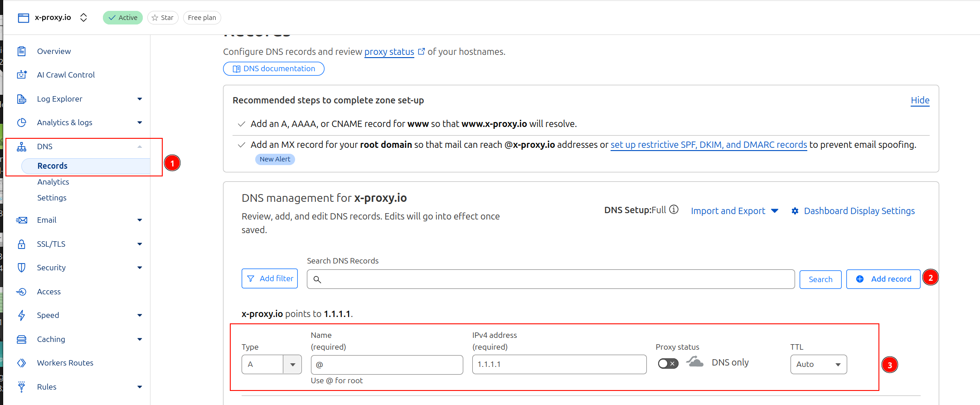This screenshot has height=405, width=980.
Task: Hide the recommended steps panel
Action: [920, 100]
